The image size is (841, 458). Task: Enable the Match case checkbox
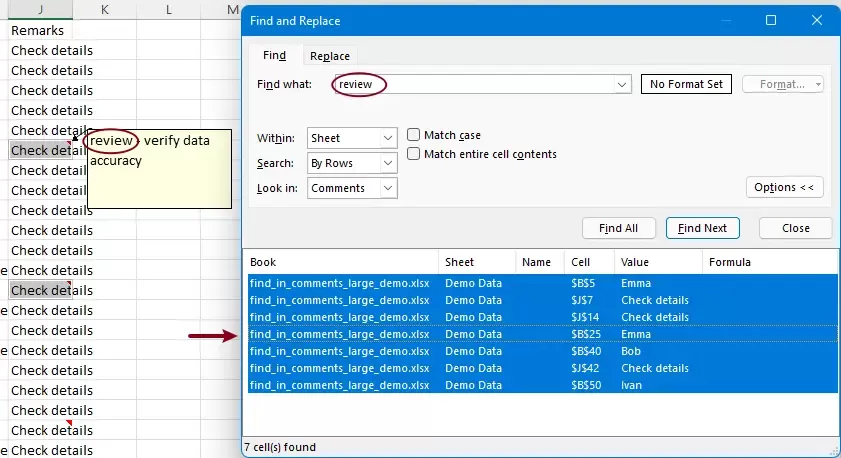coord(413,135)
